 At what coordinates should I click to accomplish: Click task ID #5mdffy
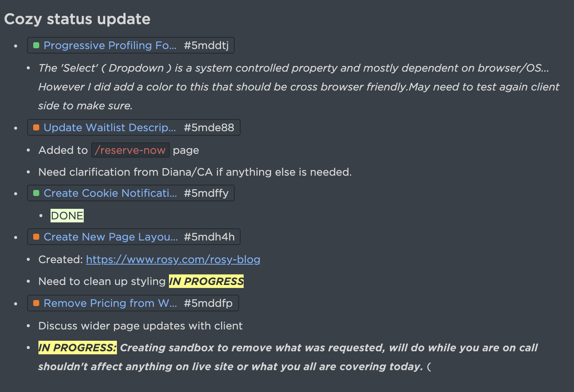pos(206,193)
